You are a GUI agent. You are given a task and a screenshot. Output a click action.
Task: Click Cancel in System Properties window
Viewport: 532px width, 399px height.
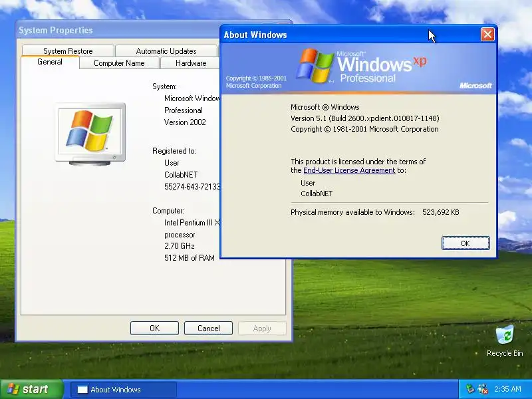tap(208, 328)
